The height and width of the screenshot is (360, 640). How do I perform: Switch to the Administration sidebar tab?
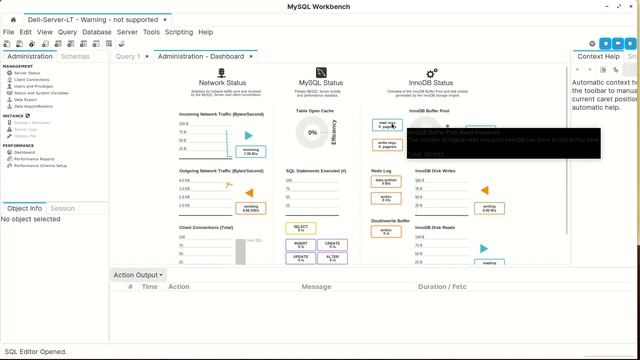click(30, 56)
